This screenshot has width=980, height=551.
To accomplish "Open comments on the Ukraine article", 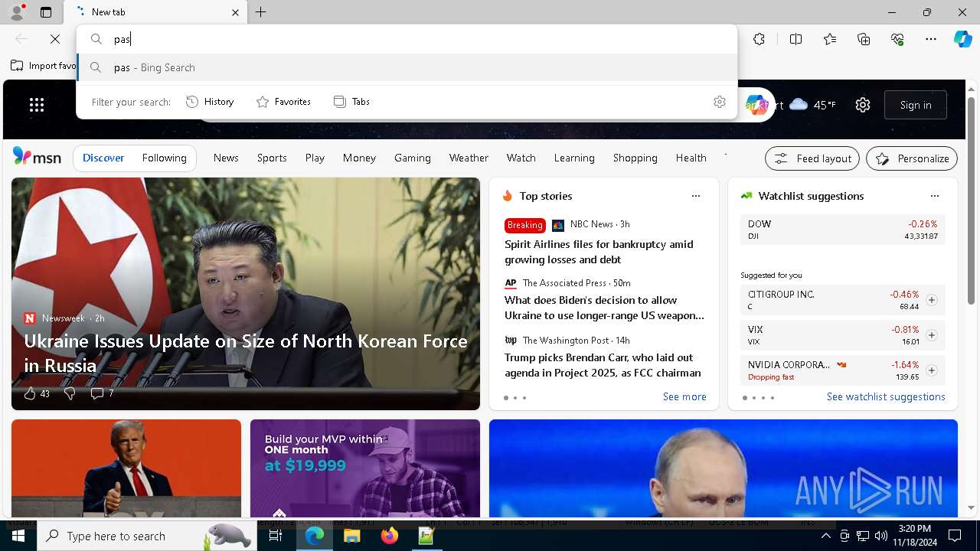I will point(102,393).
